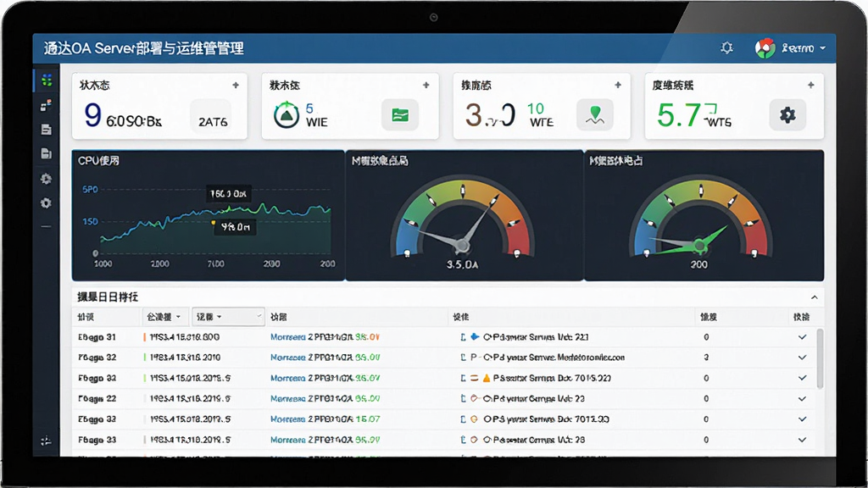Click the "Fbago 31" row label

(97, 337)
